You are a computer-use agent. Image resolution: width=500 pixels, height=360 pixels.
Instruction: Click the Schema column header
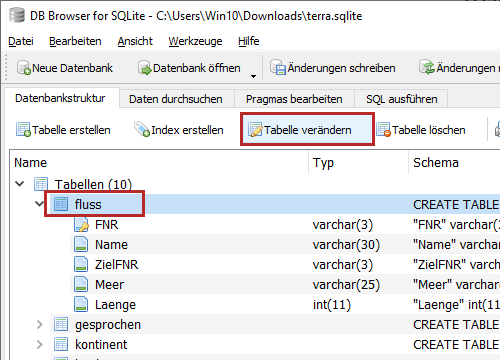click(x=454, y=163)
